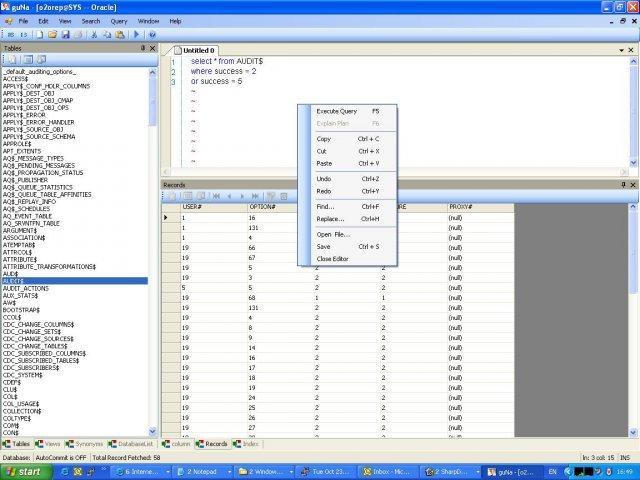Viewport: 640px width, 480px height.
Task: Go to next record in Records toolbar
Action: pos(242,196)
